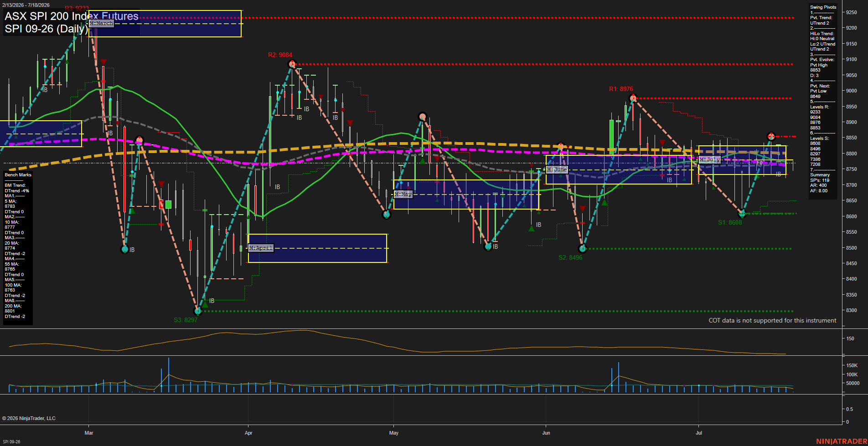868x446 pixels.
Task: Click the 'BM Trend:' label
Action: point(15,185)
